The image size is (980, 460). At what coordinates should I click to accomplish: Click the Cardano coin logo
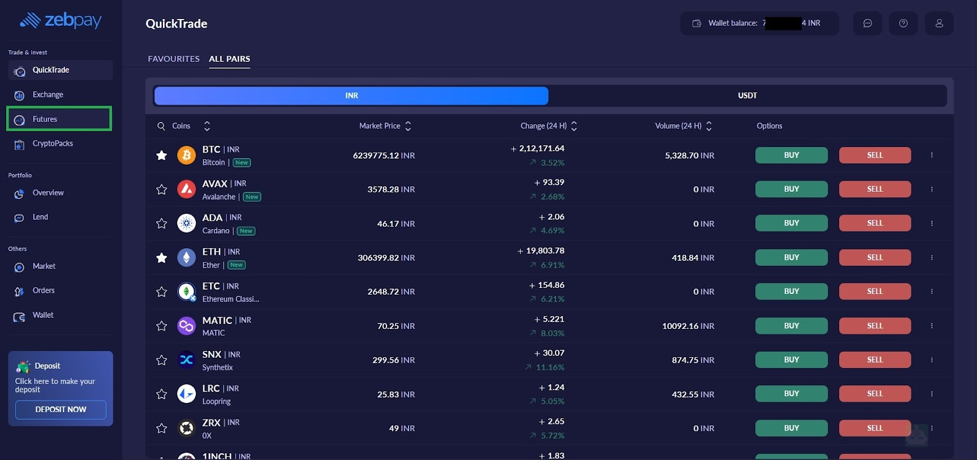[x=186, y=224]
